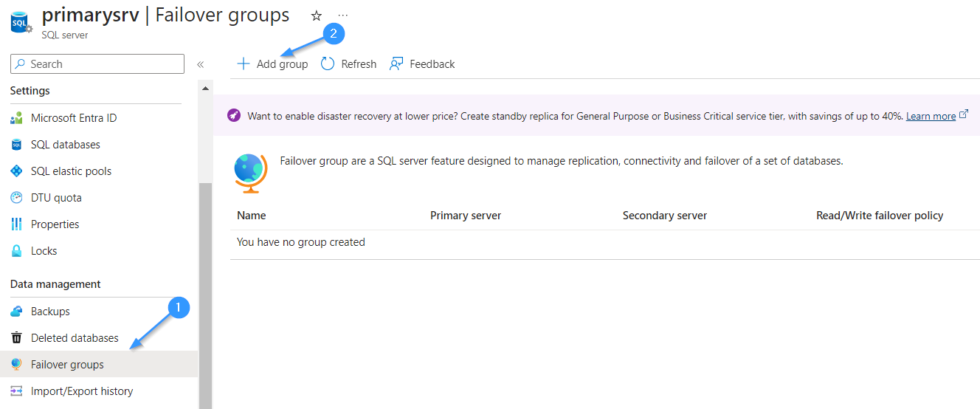Screen dimensions: 980x409
Task: Click the Settings section heading
Action: (x=30, y=91)
